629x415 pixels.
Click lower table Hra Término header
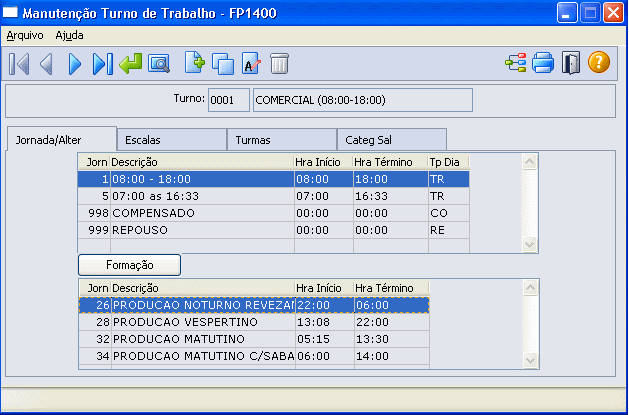tap(392, 288)
